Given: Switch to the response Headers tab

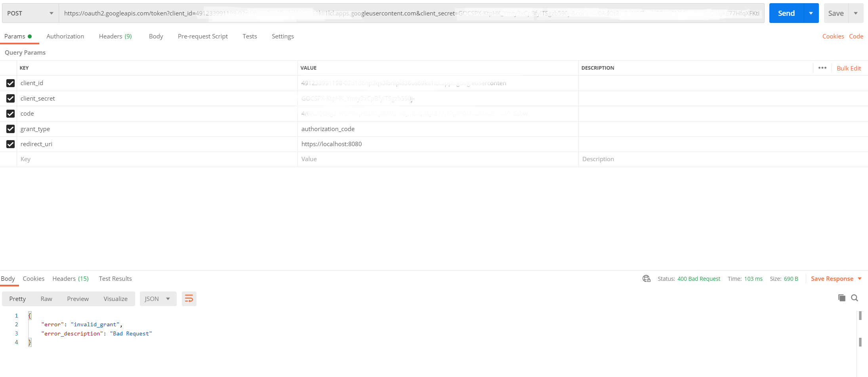Looking at the screenshot, I should click(63, 278).
